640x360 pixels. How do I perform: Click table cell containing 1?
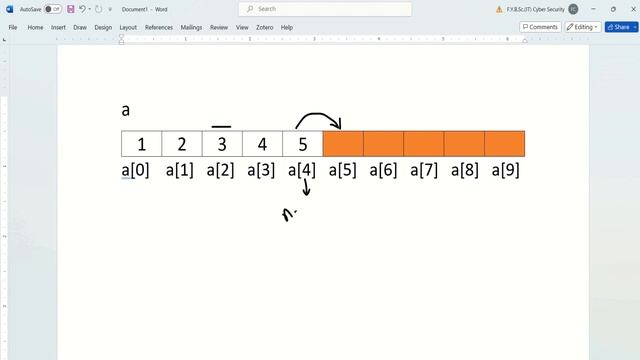pyautogui.click(x=142, y=144)
